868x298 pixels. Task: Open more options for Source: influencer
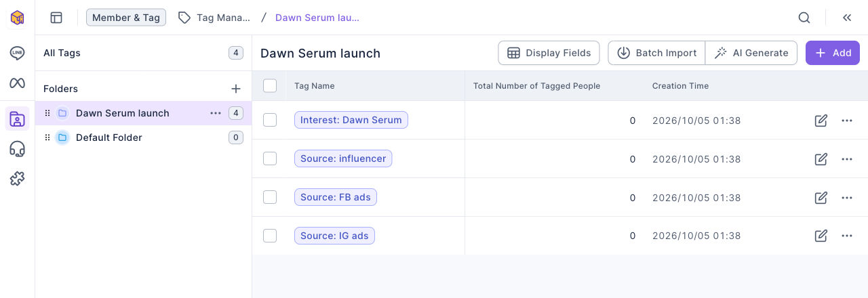[x=847, y=159]
